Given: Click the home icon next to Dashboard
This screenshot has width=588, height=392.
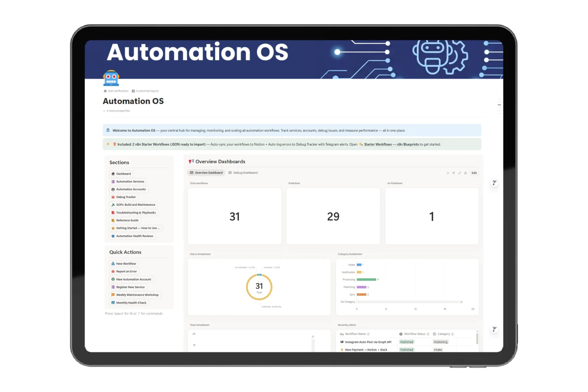Looking at the screenshot, I should (x=113, y=174).
